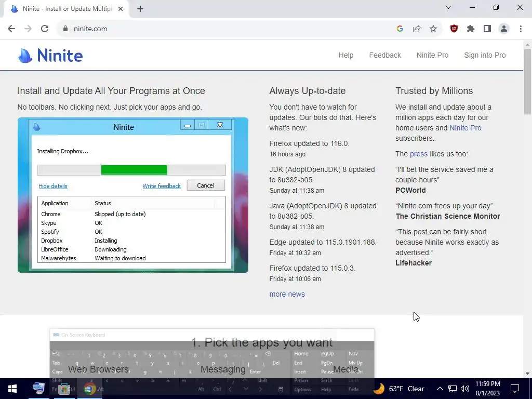Toggle the browser side panel

487,29
